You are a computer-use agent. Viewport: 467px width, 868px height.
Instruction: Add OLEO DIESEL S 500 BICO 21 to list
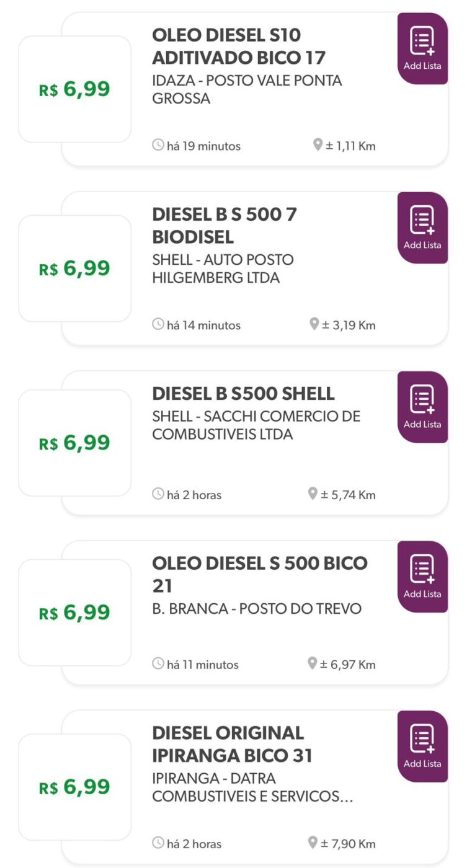(x=422, y=577)
